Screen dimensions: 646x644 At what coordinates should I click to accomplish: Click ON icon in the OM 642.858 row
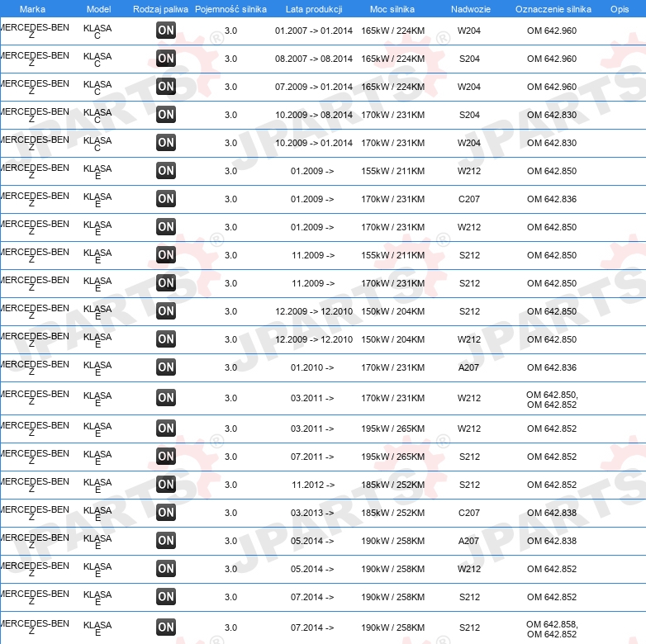pos(166,627)
